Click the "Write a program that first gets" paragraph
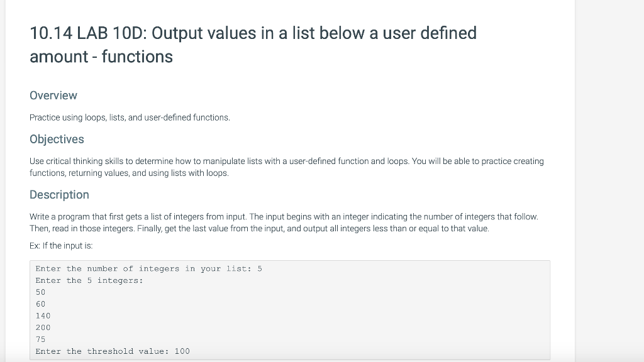This screenshot has width=644, height=362. tap(284, 222)
